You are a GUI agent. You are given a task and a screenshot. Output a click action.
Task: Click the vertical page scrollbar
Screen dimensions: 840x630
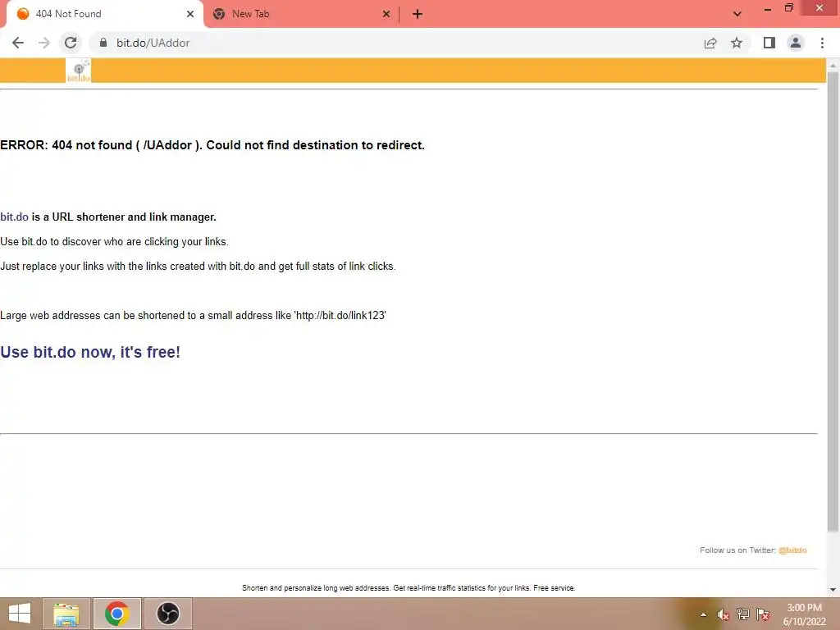tap(833, 303)
